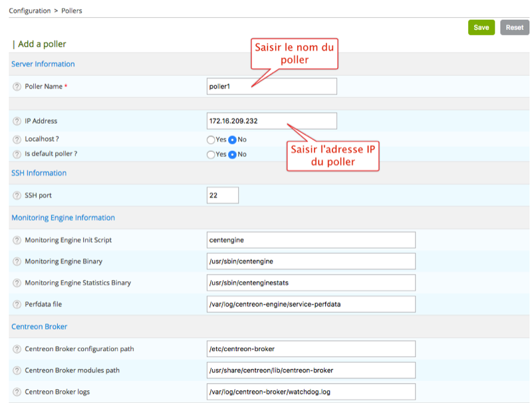Click the Reset button
Viewport: 532px width, 403px height.
(514, 27)
